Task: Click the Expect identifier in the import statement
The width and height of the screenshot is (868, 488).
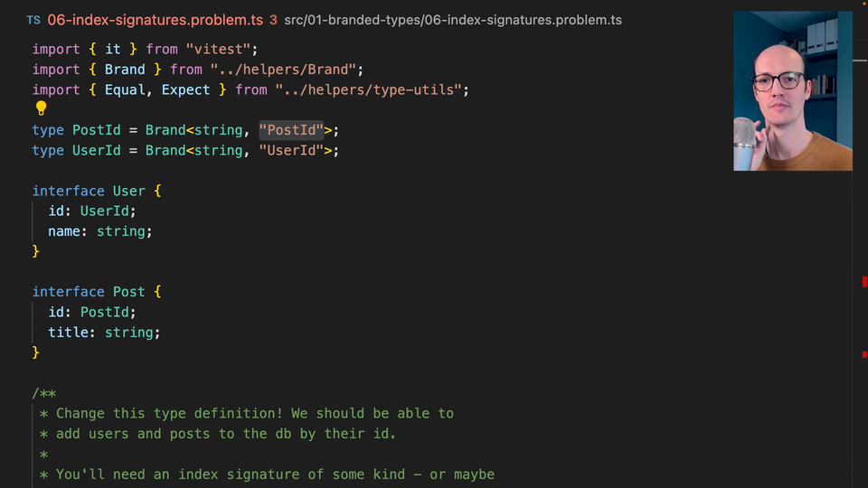Action: 185,89
